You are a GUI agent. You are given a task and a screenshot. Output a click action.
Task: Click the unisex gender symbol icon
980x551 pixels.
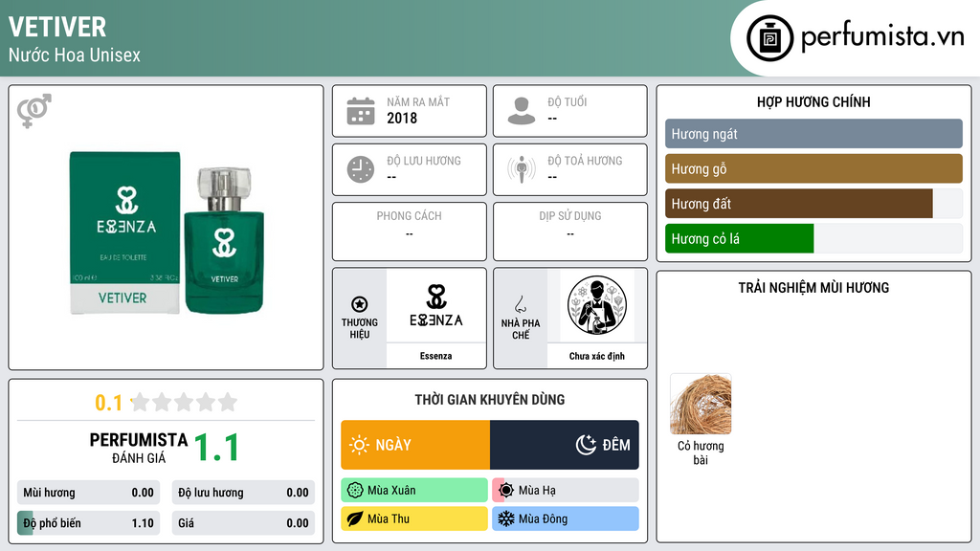click(34, 111)
